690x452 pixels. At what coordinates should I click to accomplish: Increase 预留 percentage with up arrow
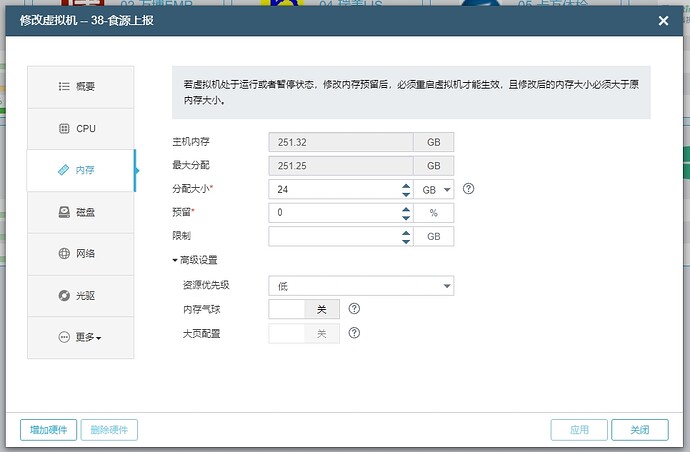click(x=405, y=208)
